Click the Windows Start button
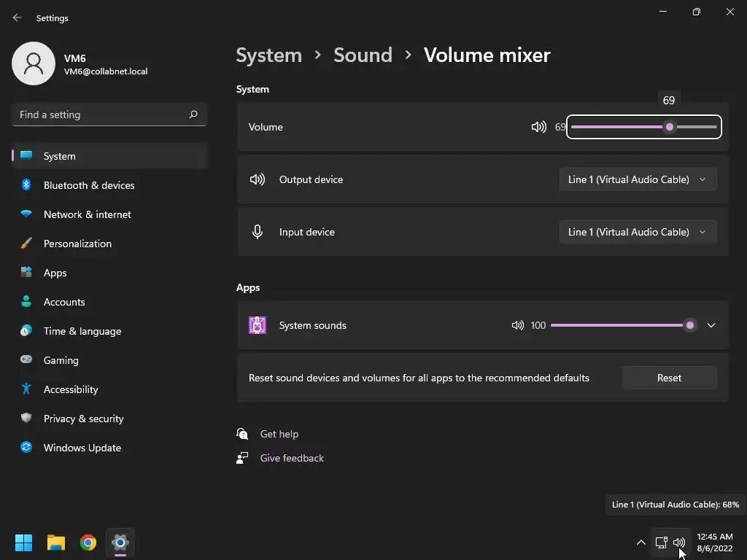 click(x=24, y=542)
